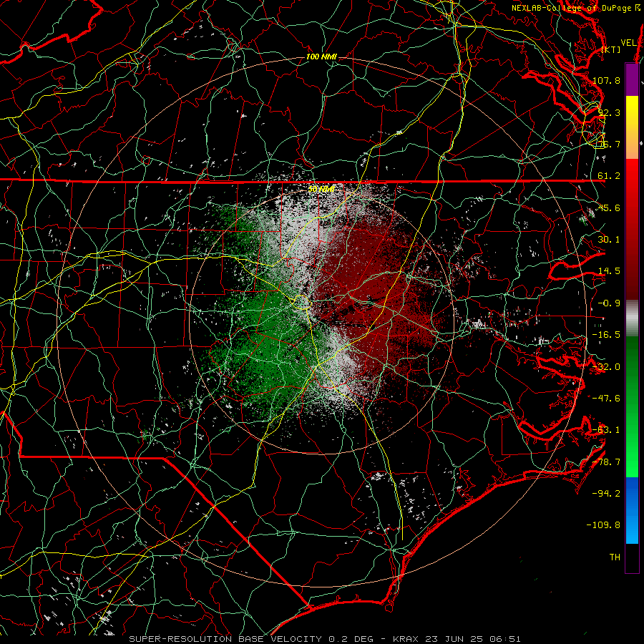Select the 92.3 velocity scale value
The width and height of the screenshot is (644, 644).
pyautogui.click(x=609, y=112)
